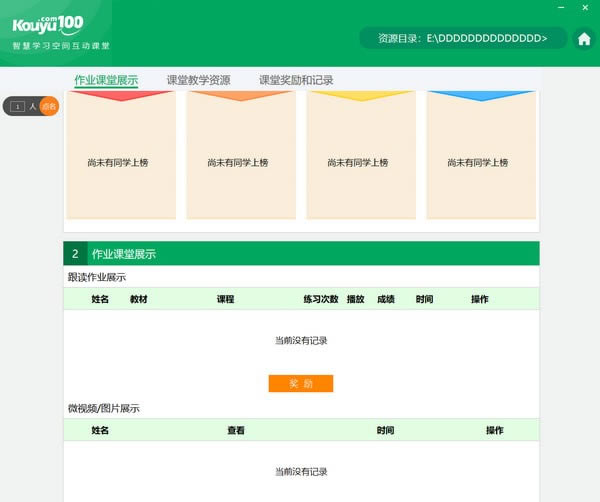Click the 时间 header in the 微视频 table

click(x=385, y=430)
